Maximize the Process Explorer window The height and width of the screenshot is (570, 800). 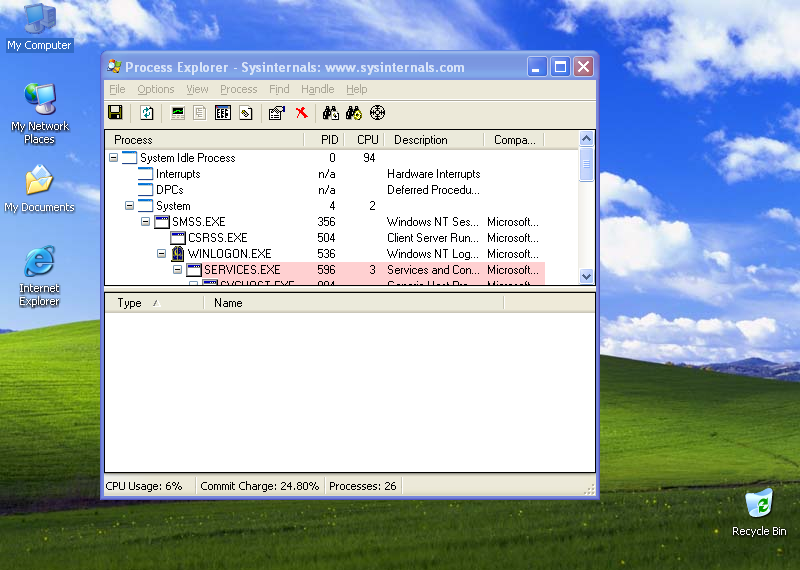click(x=560, y=67)
